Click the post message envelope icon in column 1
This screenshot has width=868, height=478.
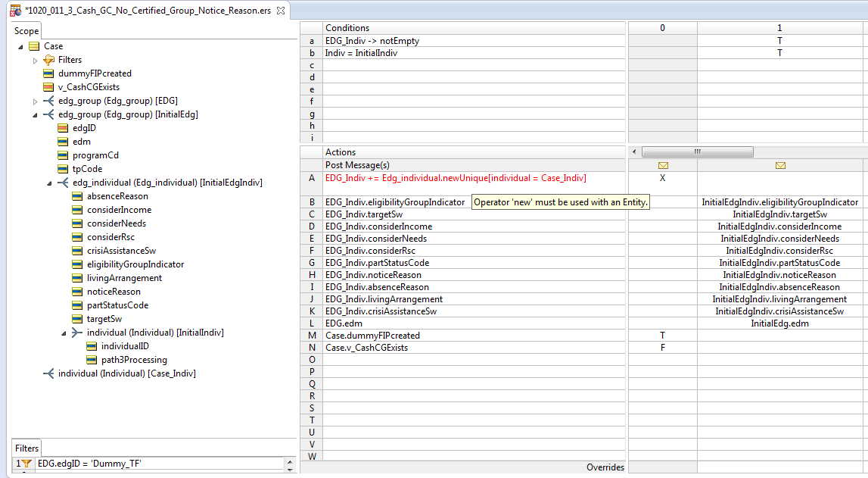pyautogui.click(x=780, y=165)
